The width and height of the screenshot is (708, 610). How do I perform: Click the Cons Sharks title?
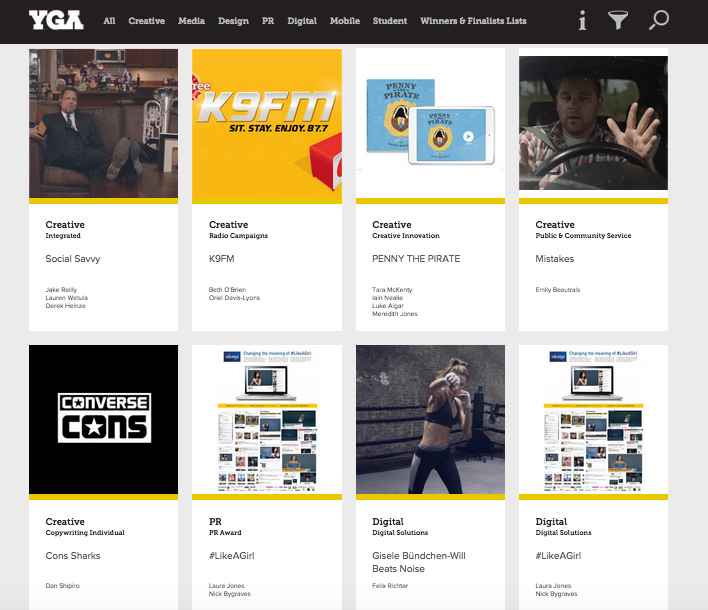click(x=73, y=556)
